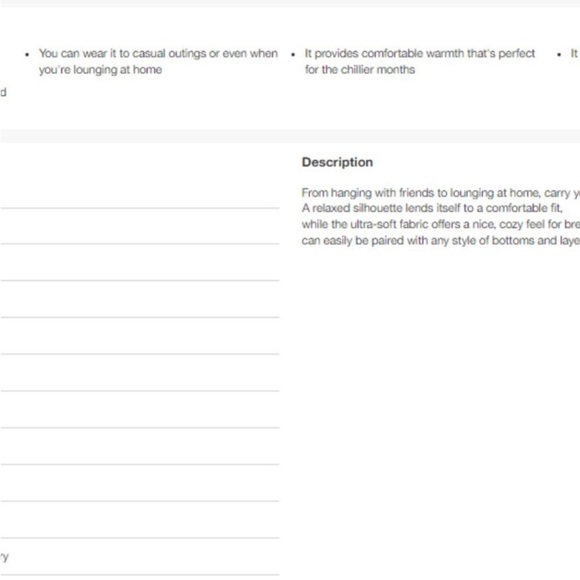Click the cut-off "It" bullet at right edge
This screenshot has height=580, width=580.
tap(574, 54)
